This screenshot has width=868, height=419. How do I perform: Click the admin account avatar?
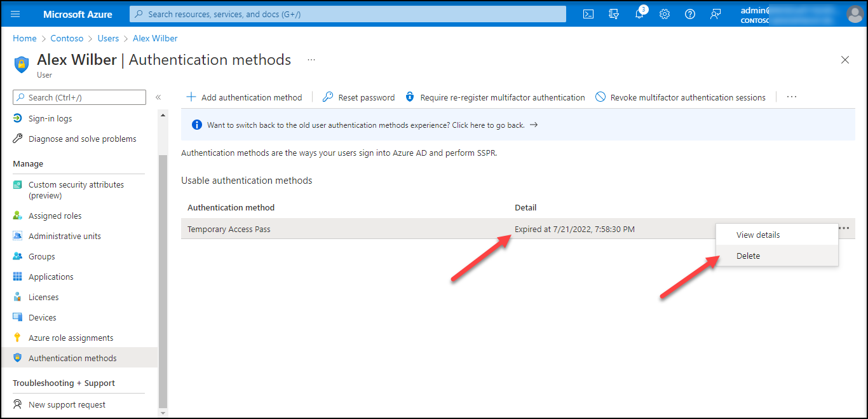point(855,14)
